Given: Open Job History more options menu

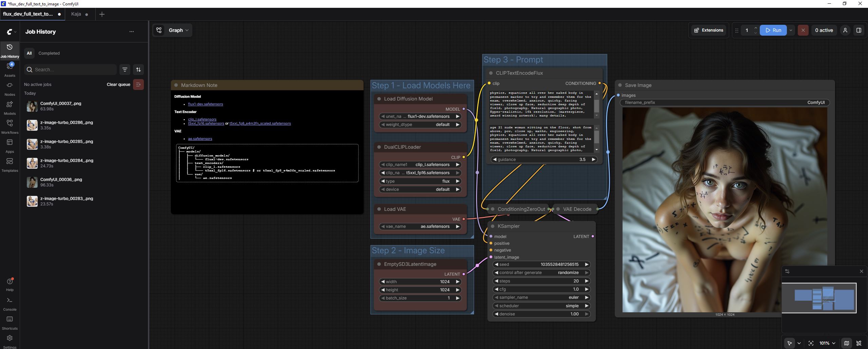Looking at the screenshot, I should click(x=132, y=32).
